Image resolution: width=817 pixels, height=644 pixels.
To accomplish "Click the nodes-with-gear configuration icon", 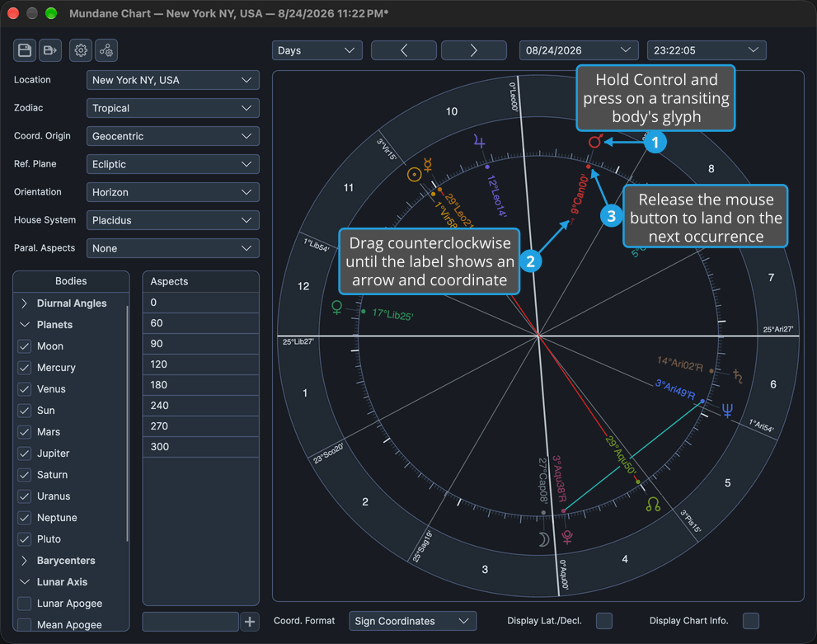I will point(106,50).
